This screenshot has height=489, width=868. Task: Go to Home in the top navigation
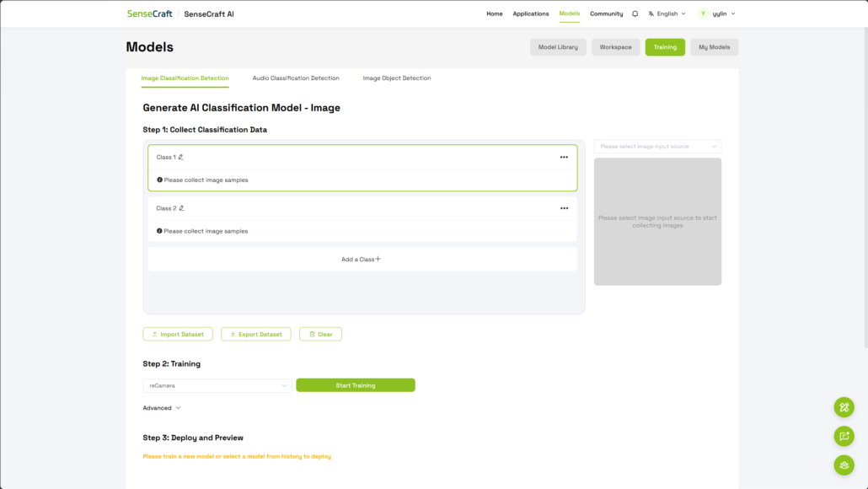[x=495, y=13]
